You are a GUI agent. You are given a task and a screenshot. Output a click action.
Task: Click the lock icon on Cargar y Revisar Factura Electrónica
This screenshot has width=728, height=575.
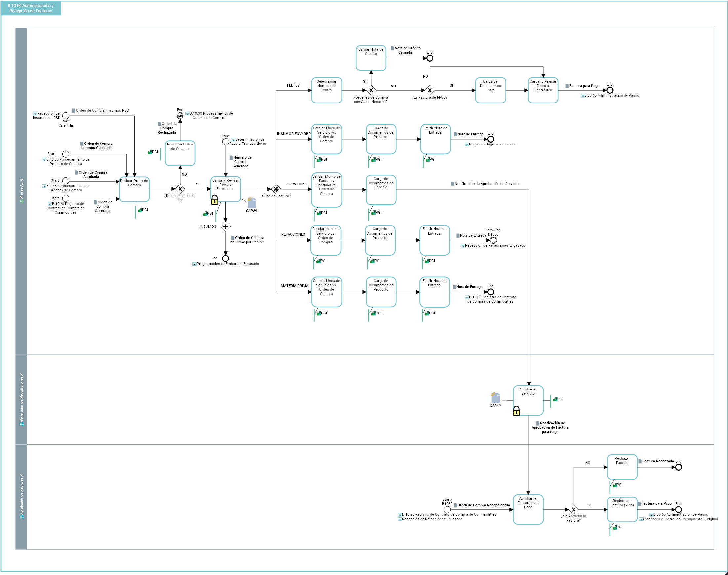[x=214, y=200]
